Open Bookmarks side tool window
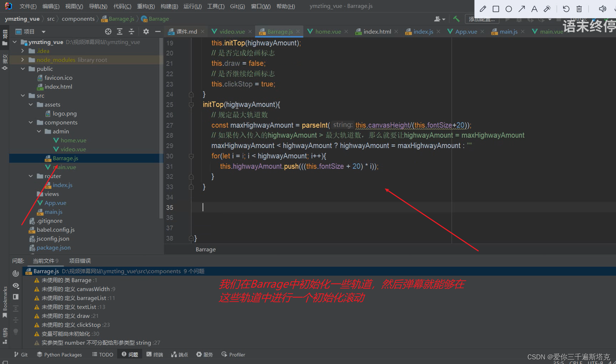The width and height of the screenshot is (616, 364). pyautogui.click(x=5, y=302)
